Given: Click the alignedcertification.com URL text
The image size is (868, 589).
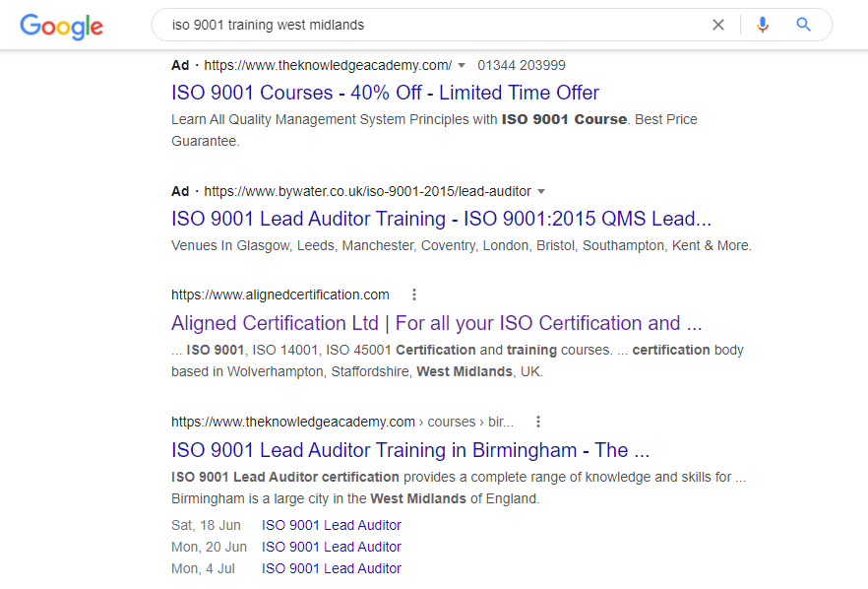Looking at the screenshot, I should [x=280, y=294].
